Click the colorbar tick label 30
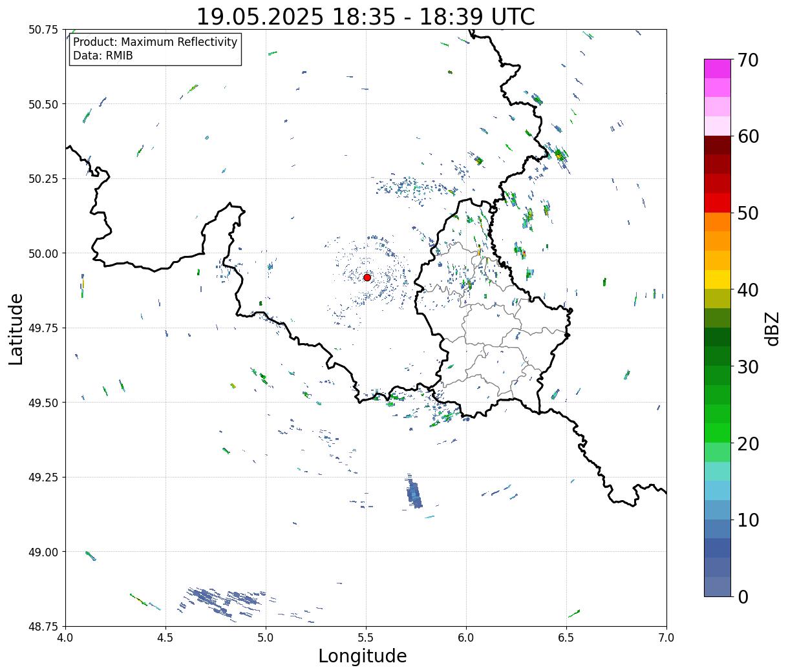Screen dimensions: 788x672 point(748,366)
